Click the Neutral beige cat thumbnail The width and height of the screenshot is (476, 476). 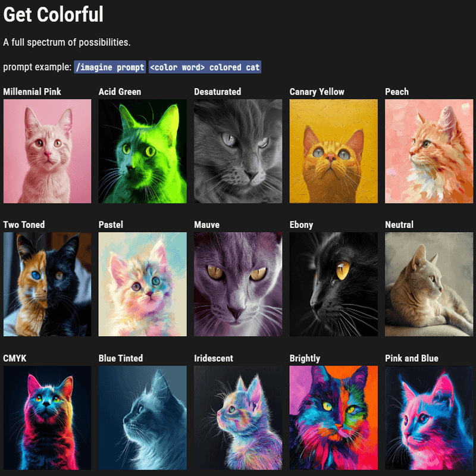[x=429, y=284]
